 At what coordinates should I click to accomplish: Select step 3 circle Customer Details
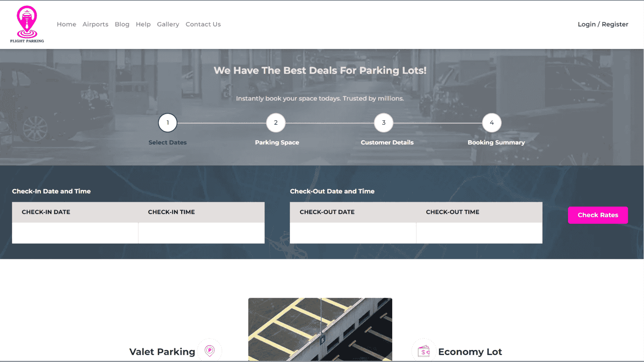tap(384, 123)
